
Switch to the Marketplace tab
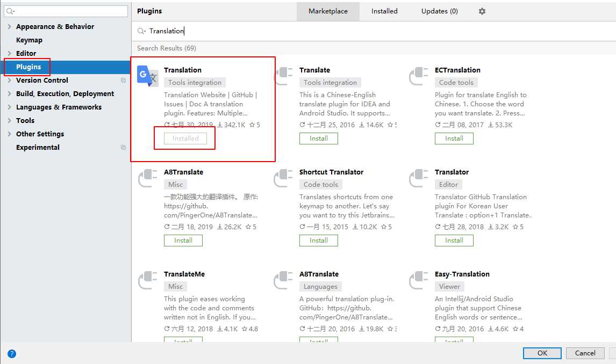328,11
